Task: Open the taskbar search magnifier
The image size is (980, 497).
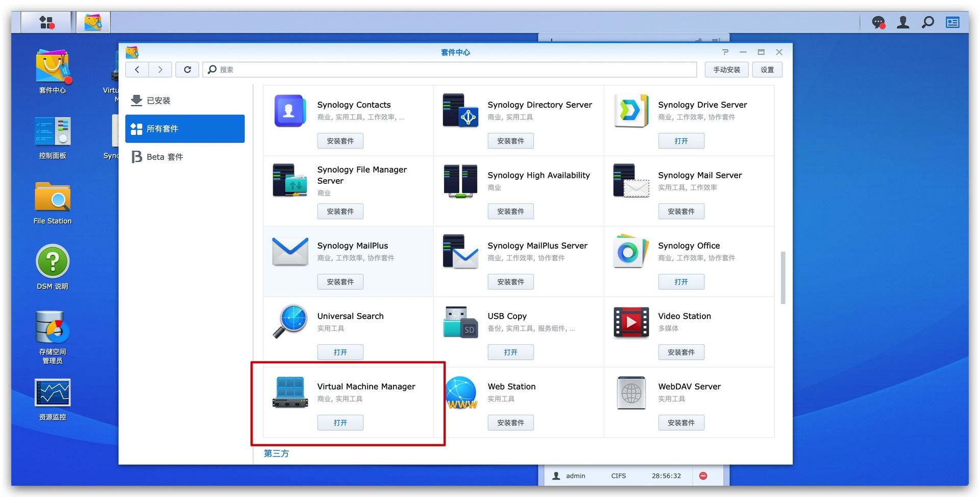Action: point(928,22)
